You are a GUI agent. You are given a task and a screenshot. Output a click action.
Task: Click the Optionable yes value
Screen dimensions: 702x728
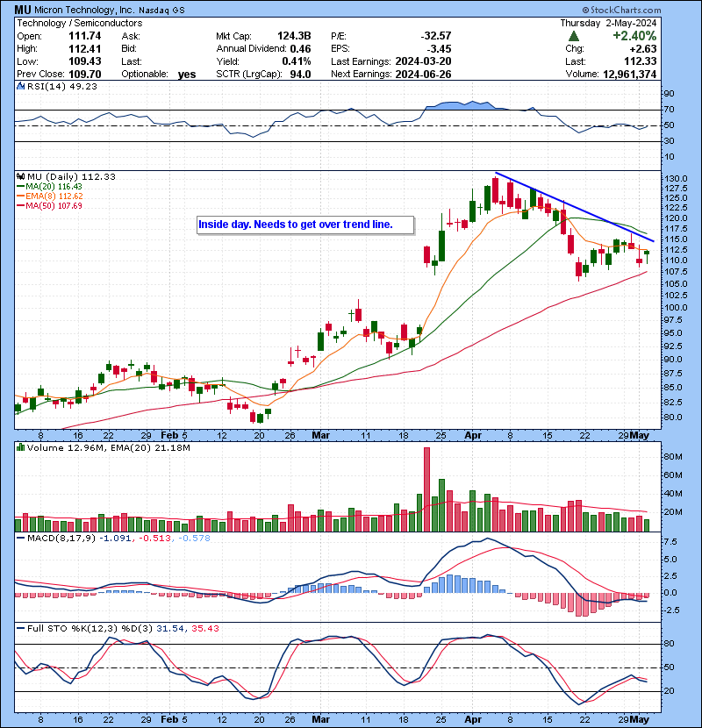point(187,75)
